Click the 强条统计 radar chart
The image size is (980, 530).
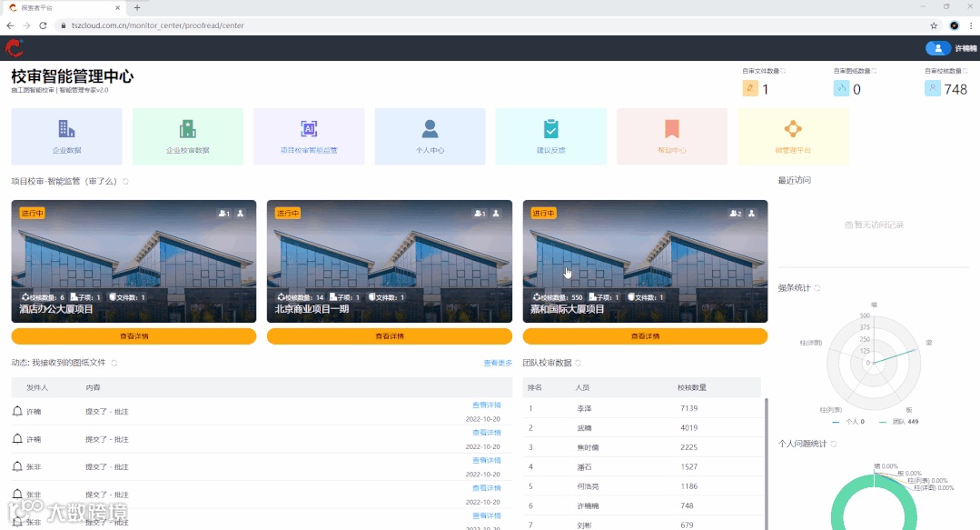point(874,362)
